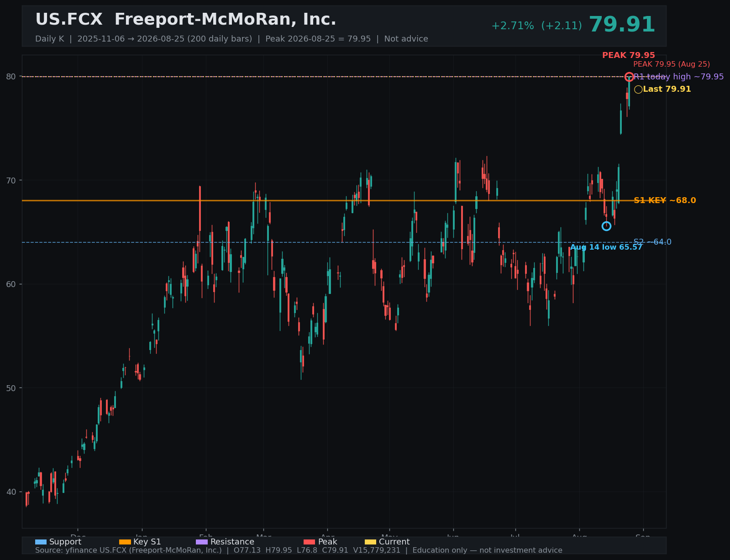The width and height of the screenshot is (730, 560).
Task: Click the Peak legend label
Action: (x=327, y=542)
